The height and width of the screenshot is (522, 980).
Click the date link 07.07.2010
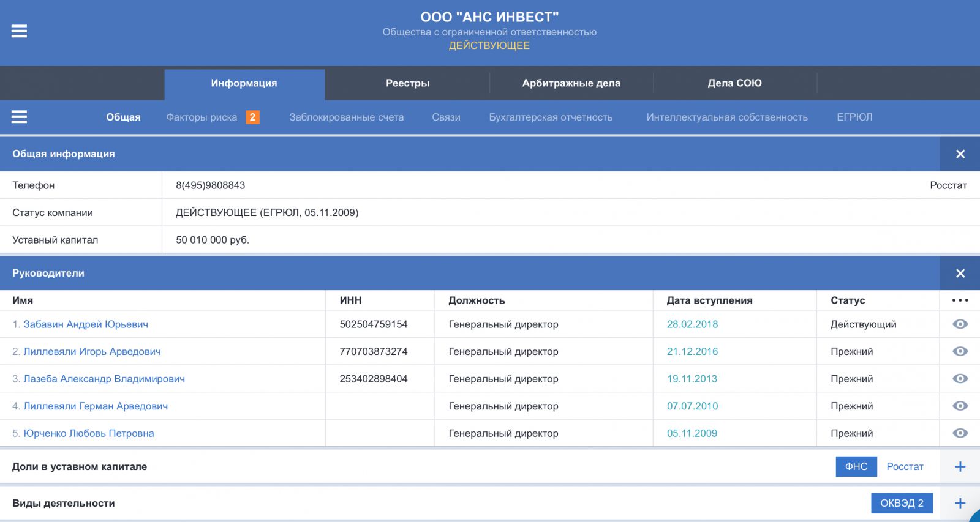[692, 406]
